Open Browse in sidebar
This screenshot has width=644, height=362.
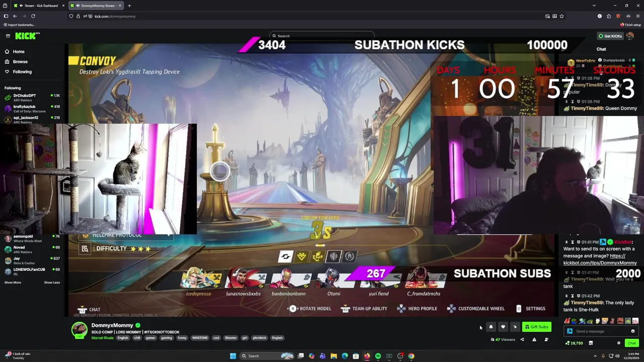click(20, 61)
